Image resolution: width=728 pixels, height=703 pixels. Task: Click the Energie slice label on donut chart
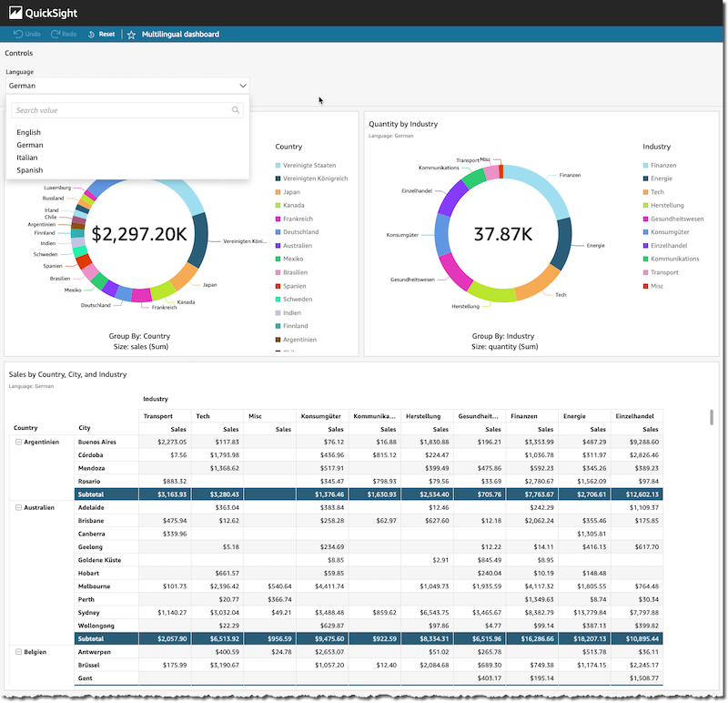[595, 246]
